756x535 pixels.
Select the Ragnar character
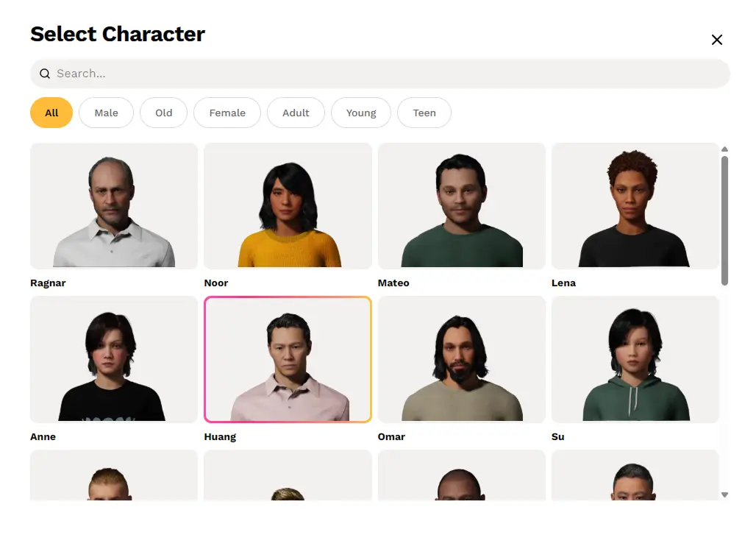tap(113, 206)
